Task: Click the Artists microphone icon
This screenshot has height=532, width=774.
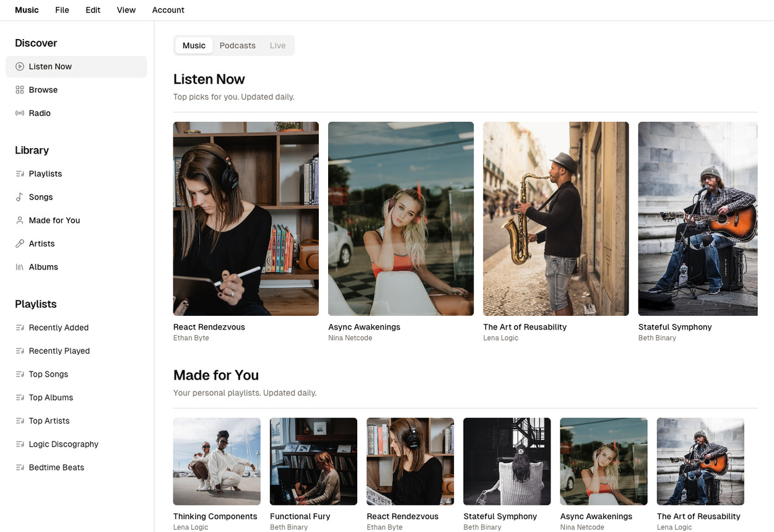Action: point(20,244)
